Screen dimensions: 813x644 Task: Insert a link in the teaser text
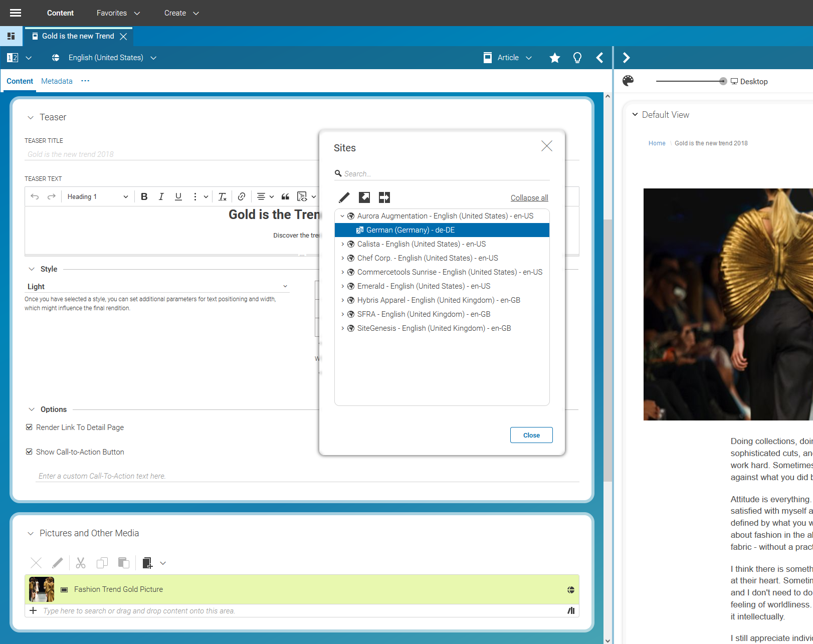tap(242, 196)
